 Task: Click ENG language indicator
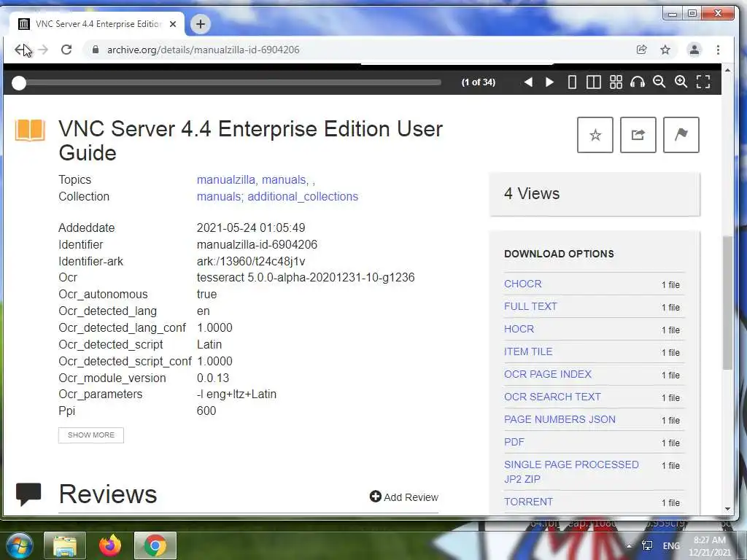click(671, 545)
